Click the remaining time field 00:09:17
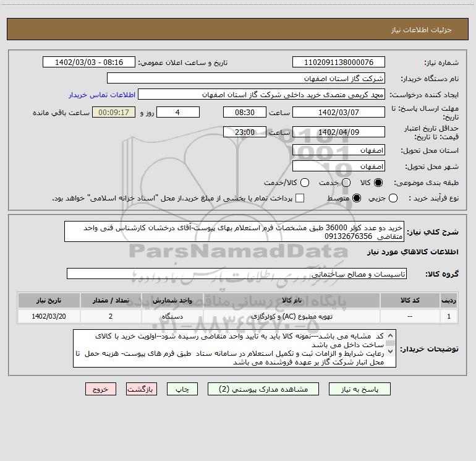476x461 pixels. tap(114, 112)
